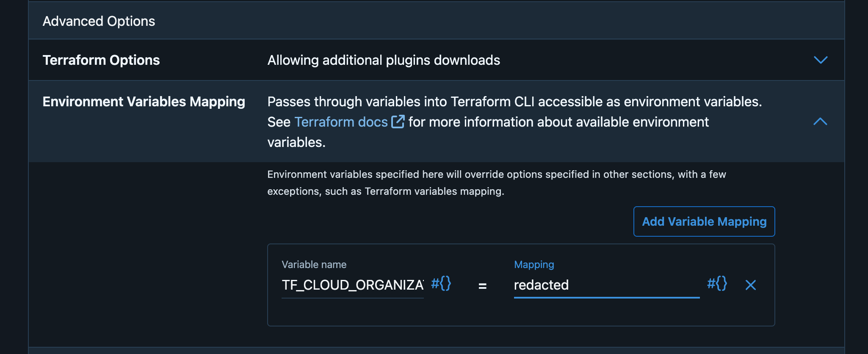Click the Mapping field containing "redacted"
Viewport: 868px width, 354px height.
606,285
